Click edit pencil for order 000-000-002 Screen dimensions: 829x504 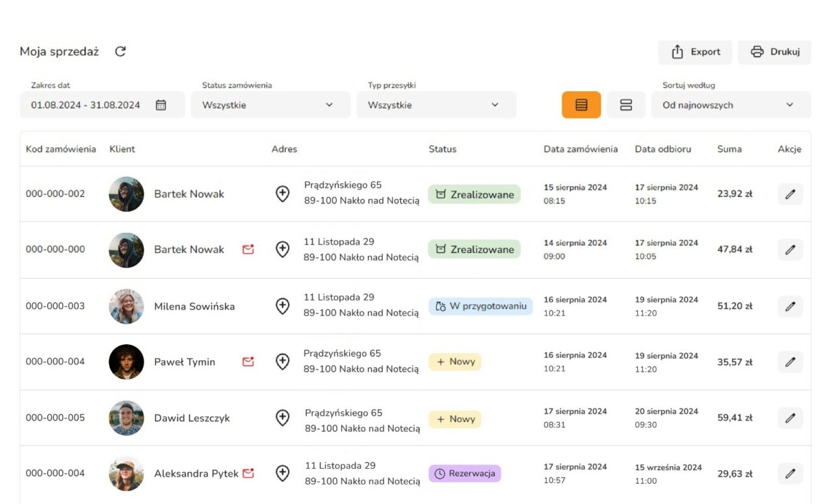(790, 194)
